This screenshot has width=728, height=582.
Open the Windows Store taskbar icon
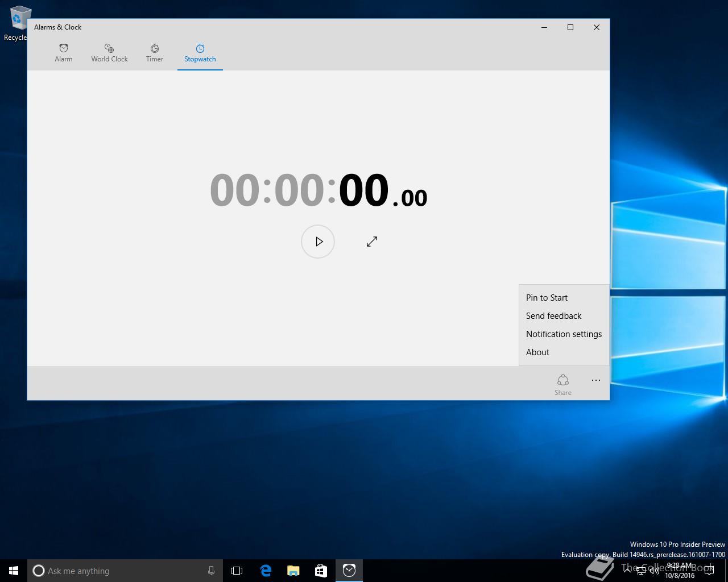[321, 571]
